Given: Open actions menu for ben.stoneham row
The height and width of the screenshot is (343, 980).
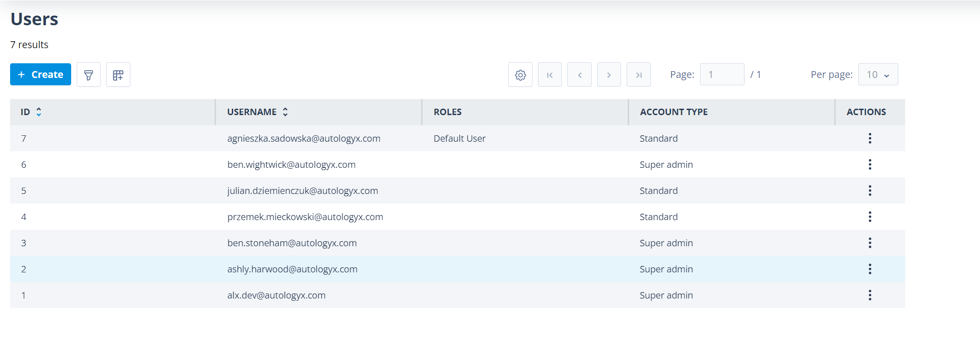Looking at the screenshot, I should pyautogui.click(x=870, y=243).
